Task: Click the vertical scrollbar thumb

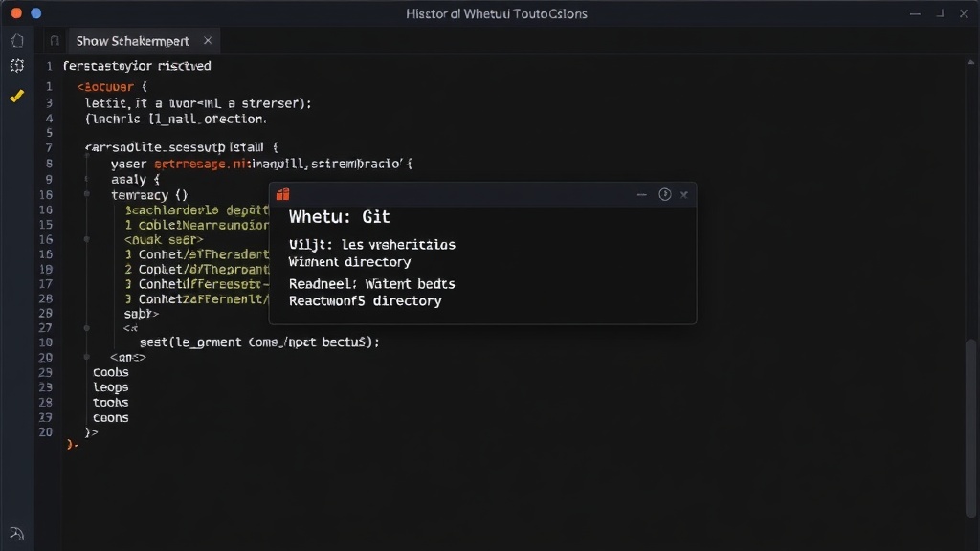Action: click(x=970, y=428)
